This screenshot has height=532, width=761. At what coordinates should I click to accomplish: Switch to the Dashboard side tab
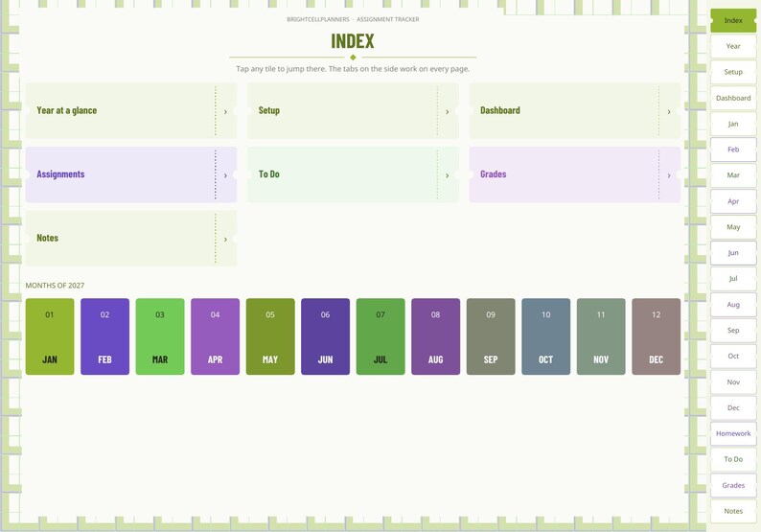point(733,98)
